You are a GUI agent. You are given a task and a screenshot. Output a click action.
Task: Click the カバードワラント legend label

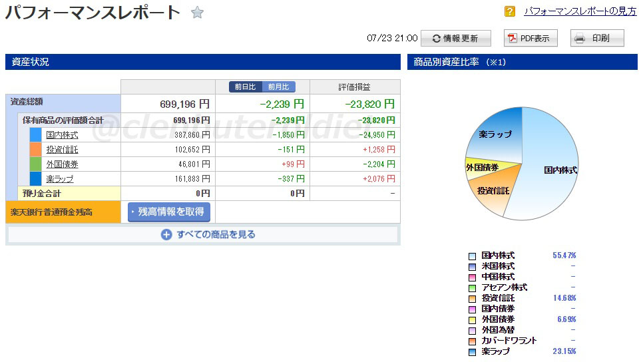pos(509,340)
